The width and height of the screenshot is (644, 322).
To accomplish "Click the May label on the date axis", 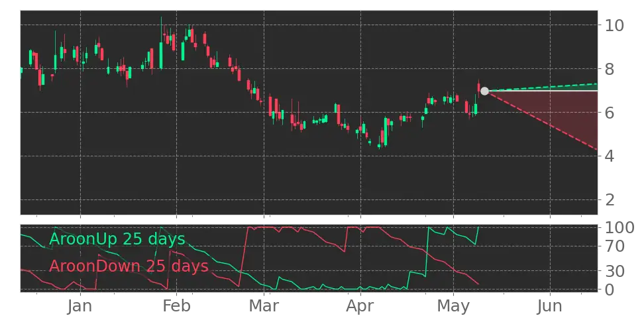I will tap(453, 306).
